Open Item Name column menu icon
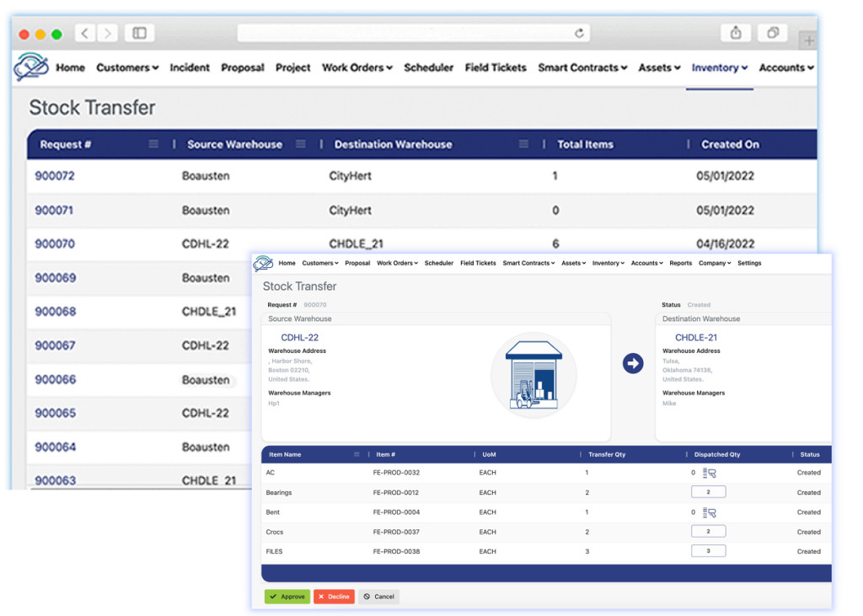 (x=356, y=454)
